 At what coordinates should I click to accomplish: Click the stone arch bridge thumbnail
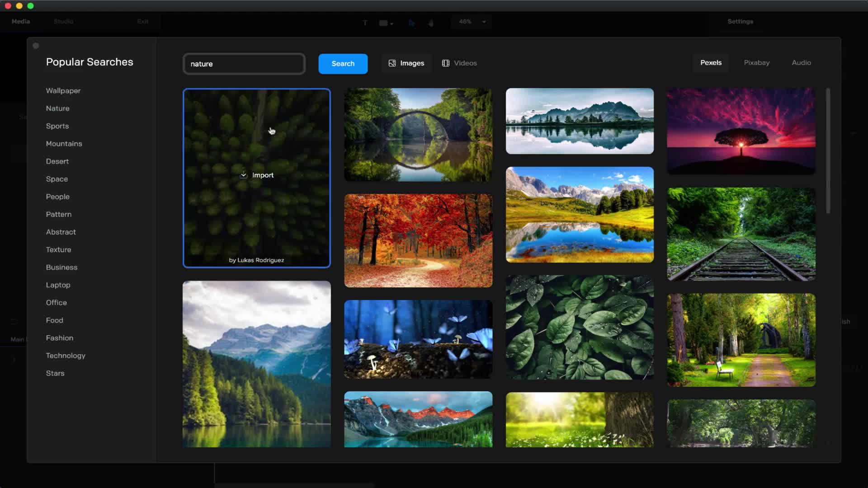(x=418, y=135)
